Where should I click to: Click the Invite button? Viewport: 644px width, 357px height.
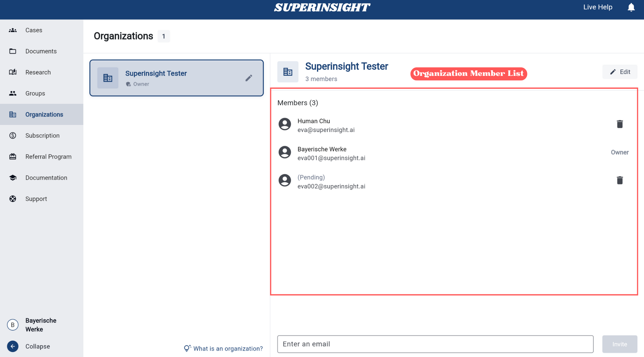pos(619,344)
